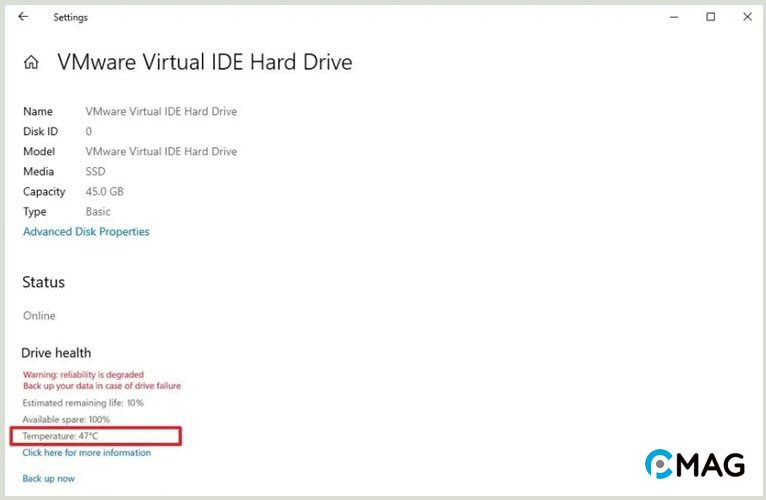Viewport: 766px width, 500px height.
Task: Click the Disk ID field label
Action: click(x=41, y=131)
